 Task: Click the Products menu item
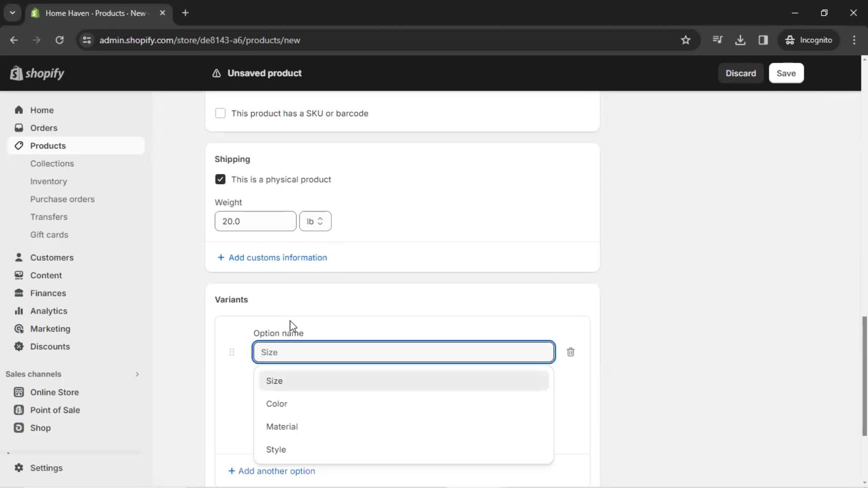(x=47, y=145)
